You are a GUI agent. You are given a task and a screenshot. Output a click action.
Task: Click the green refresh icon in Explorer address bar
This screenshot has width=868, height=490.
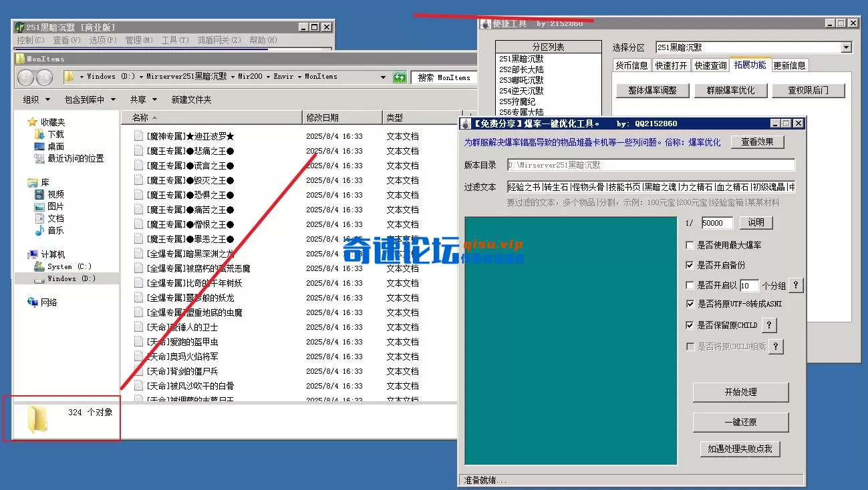tap(400, 77)
